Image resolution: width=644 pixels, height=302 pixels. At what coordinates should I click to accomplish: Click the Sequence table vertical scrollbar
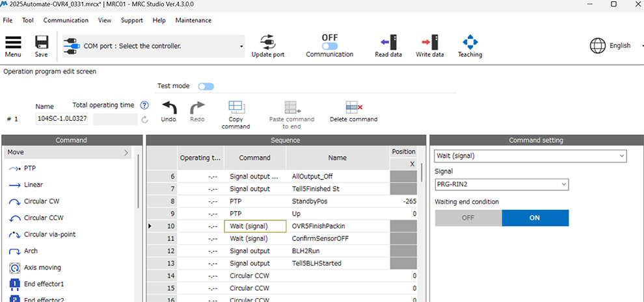coord(422,172)
